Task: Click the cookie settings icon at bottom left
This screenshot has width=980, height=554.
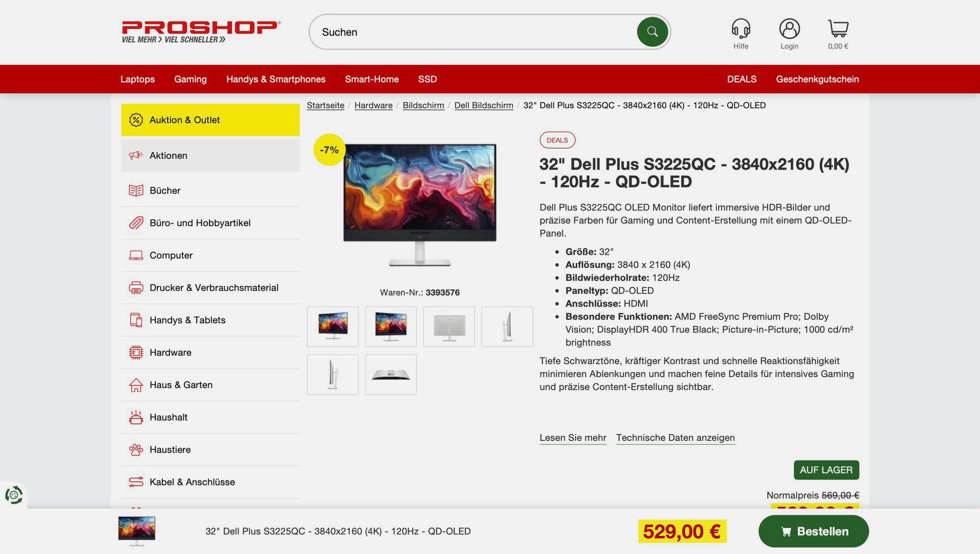Action: (14, 495)
